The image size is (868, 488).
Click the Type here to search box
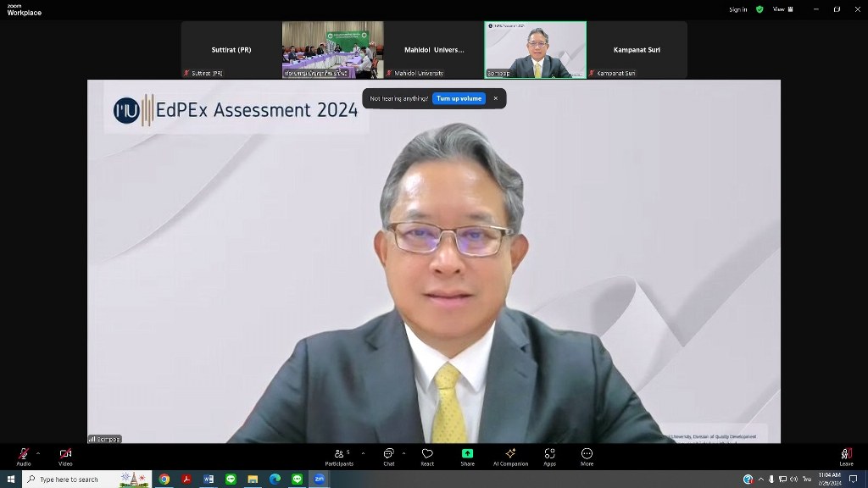point(87,480)
